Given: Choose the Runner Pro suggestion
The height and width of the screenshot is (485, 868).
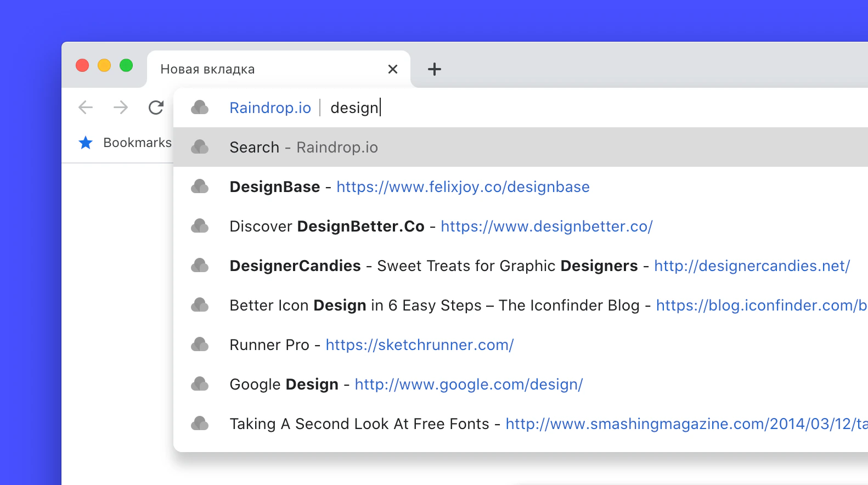Looking at the screenshot, I should coord(521,345).
